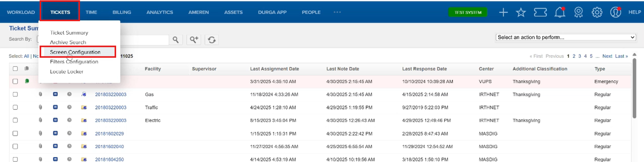
Task: Select Screen Configuration menu entry
Action: pos(75,52)
